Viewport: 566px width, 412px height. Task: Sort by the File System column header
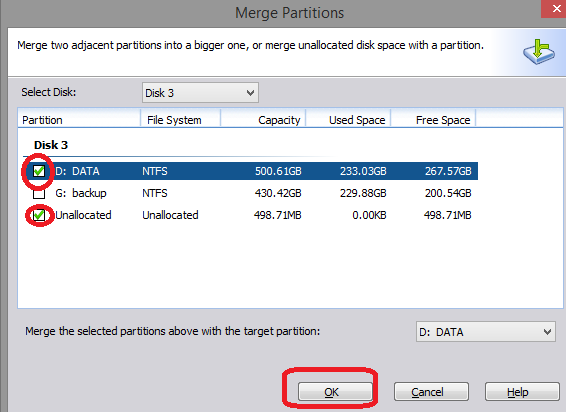180,120
